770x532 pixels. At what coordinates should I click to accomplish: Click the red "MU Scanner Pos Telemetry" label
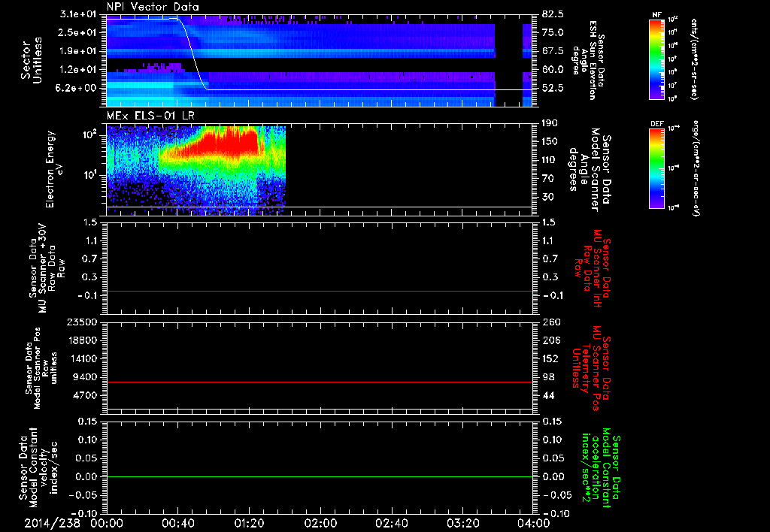pyautogui.click(x=591, y=368)
